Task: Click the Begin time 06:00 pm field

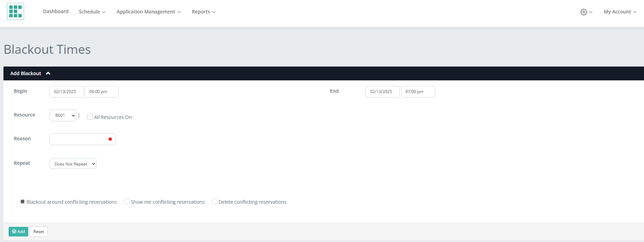Action: click(x=102, y=92)
